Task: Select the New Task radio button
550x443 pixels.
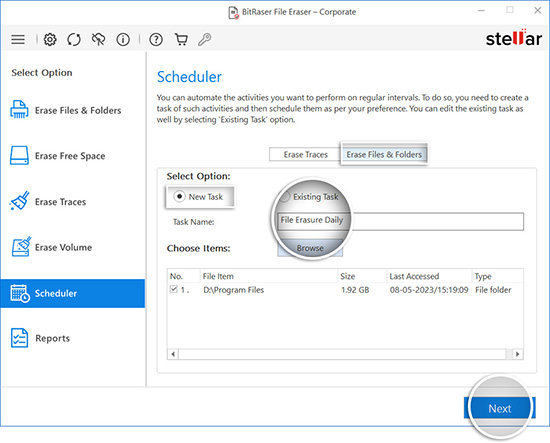Action: pyautogui.click(x=179, y=196)
